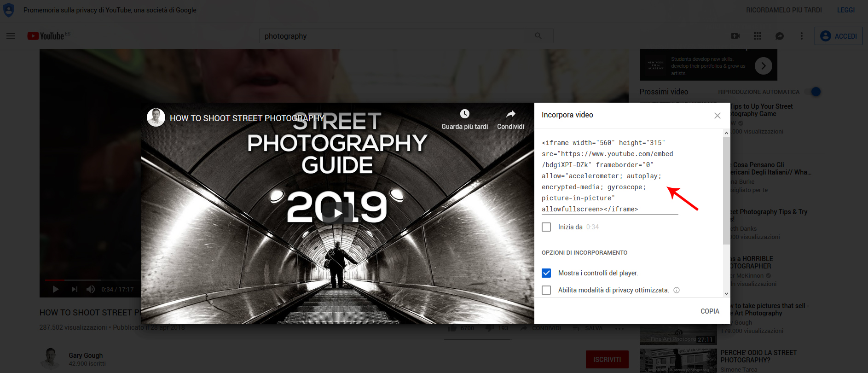Click the search magnifier button
The height and width of the screenshot is (373, 868).
[538, 36]
